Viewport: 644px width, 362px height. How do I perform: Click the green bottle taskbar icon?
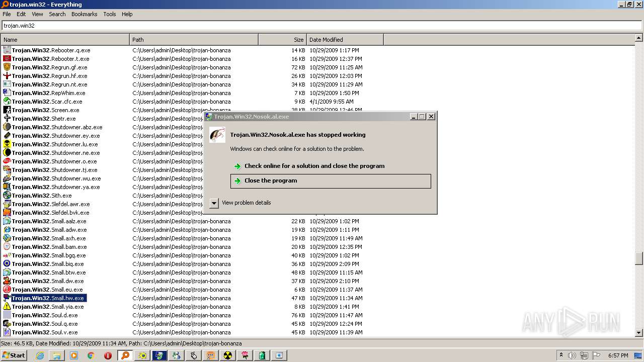[x=262, y=355]
